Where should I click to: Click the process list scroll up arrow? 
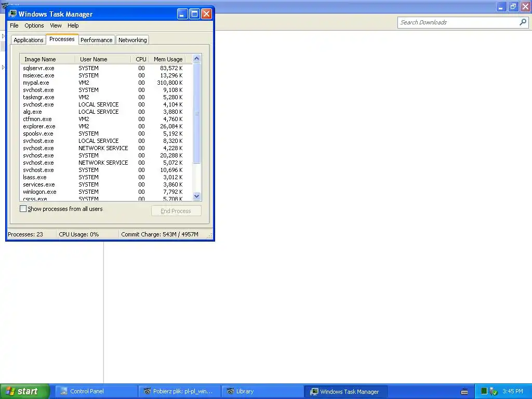pyautogui.click(x=197, y=59)
